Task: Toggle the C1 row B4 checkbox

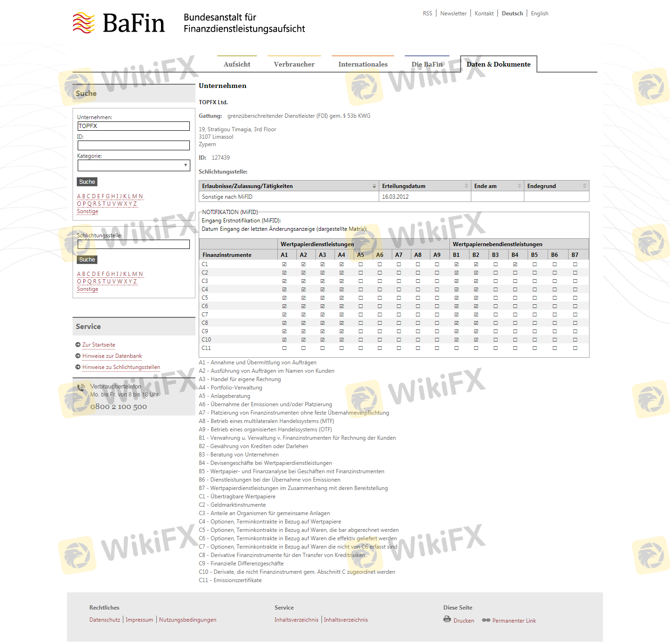Action: pos(515,264)
